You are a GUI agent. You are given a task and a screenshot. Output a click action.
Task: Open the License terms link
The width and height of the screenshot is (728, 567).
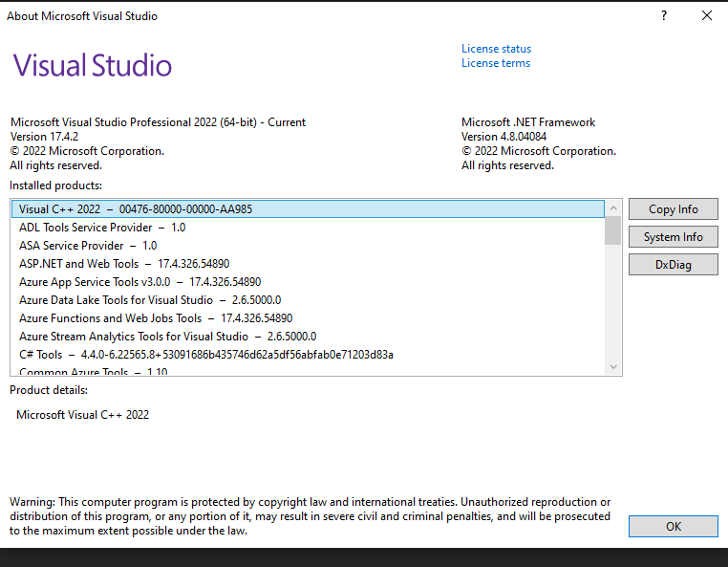click(x=496, y=63)
